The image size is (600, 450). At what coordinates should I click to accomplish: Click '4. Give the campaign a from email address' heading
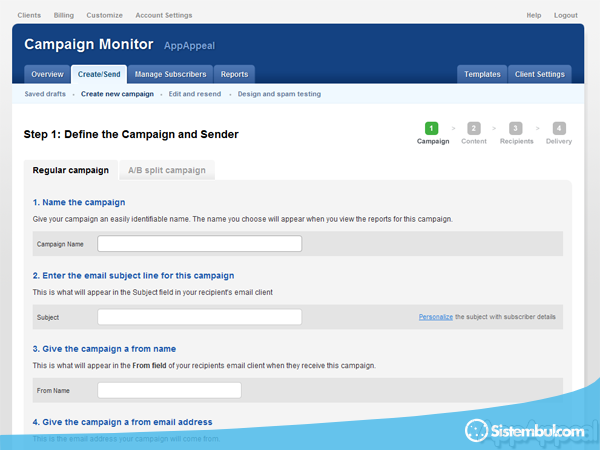(122, 422)
